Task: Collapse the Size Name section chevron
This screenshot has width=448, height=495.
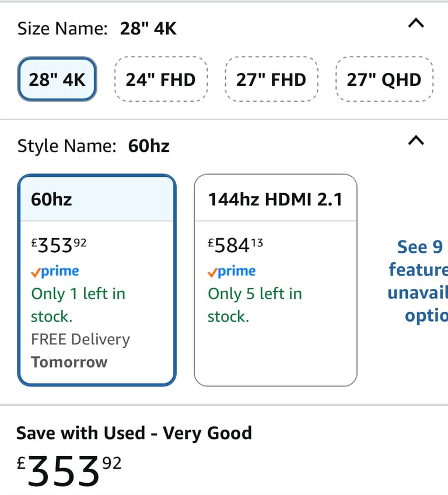Action: (416, 23)
